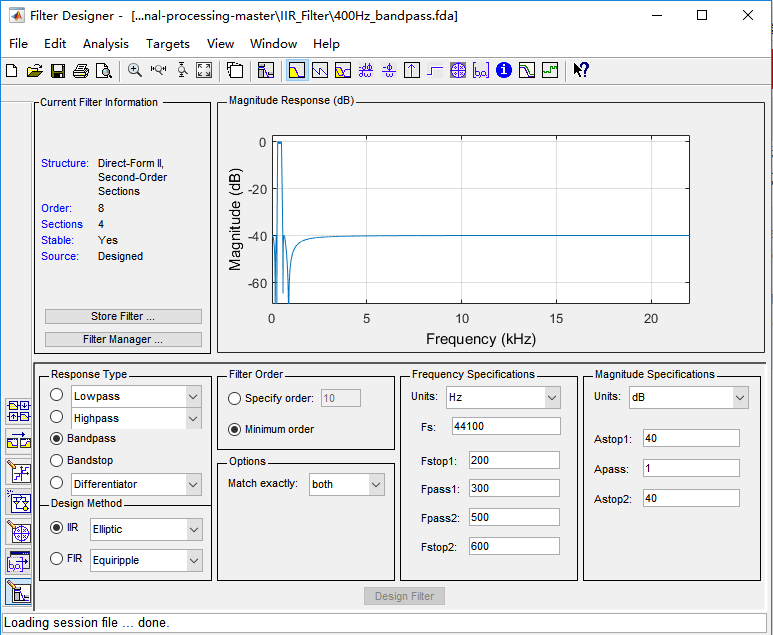The image size is (773, 635).
Task: Toggle the legend toolbar icon
Action: click(x=235, y=71)
